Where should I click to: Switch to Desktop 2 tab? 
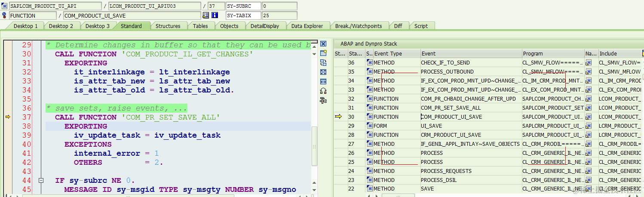[x=61, y=26]
